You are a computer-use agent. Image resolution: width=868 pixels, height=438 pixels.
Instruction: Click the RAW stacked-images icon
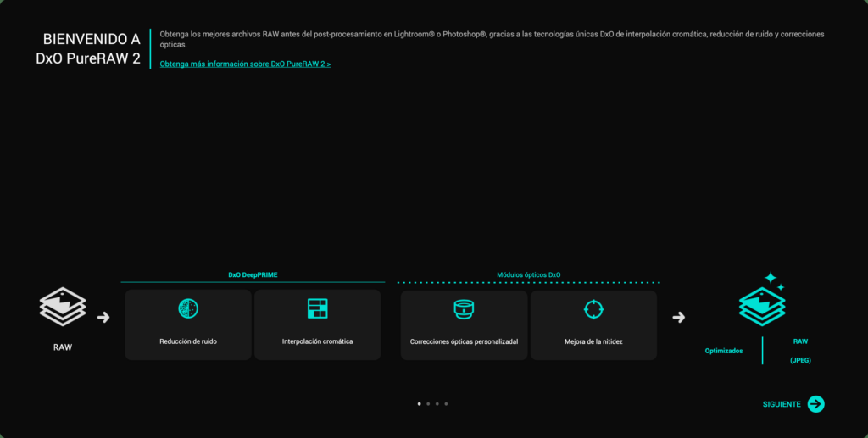point(63,307)
